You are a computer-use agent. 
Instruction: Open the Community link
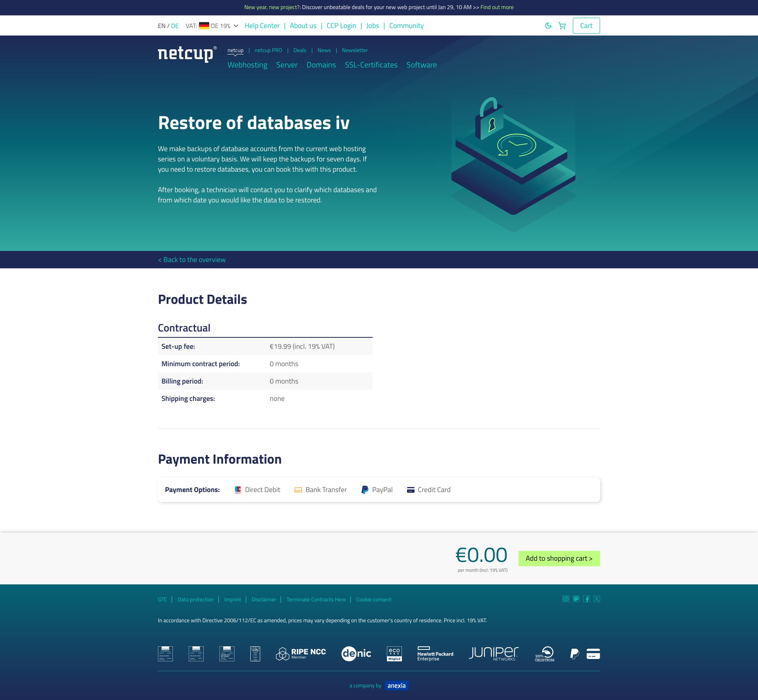pyautogui.click(x=406, y=26)
